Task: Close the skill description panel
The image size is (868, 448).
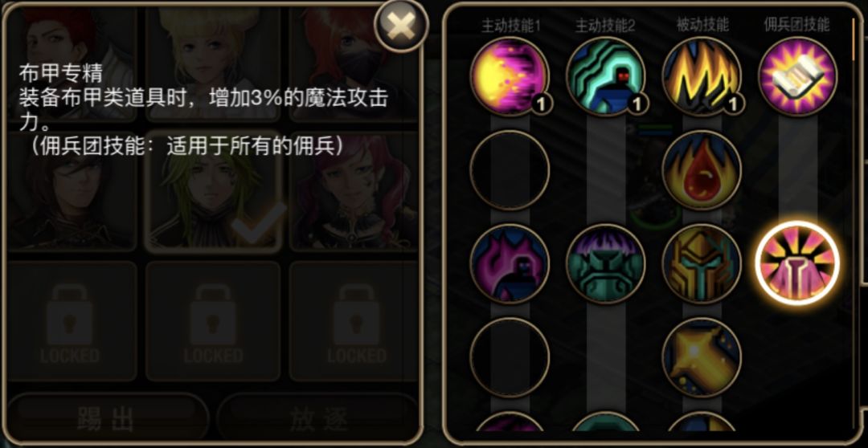Action: coord(401,26)
